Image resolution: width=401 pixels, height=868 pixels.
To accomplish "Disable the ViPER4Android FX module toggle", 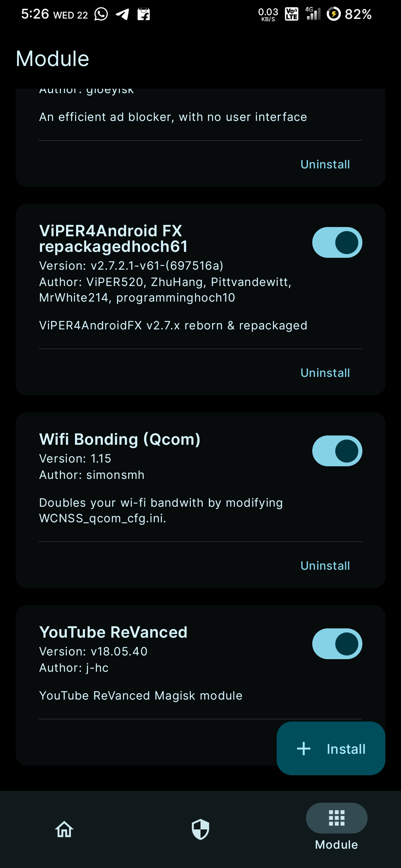I will point(336,242).
